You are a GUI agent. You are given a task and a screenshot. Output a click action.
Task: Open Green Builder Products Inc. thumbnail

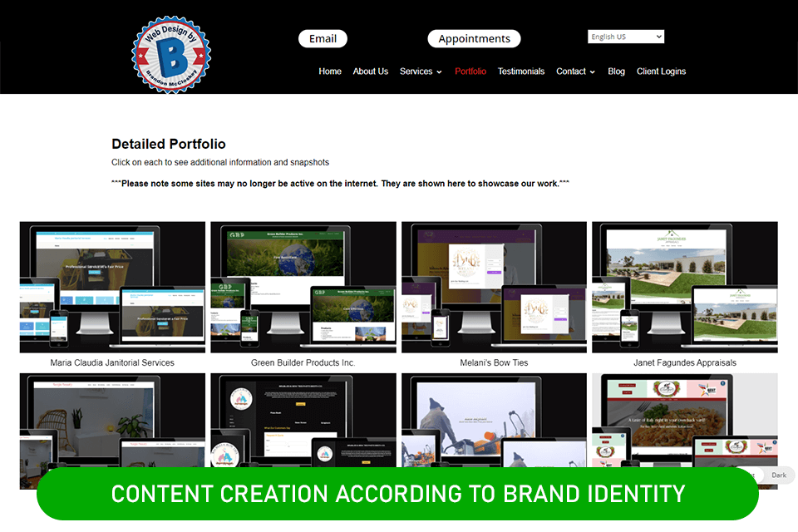303,287
